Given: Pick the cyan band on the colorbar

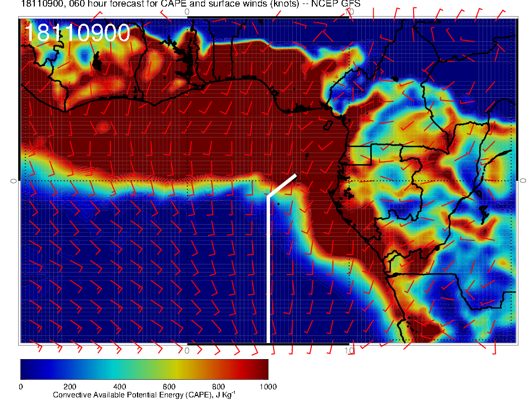Looking at the screenshot, I should click(x=121, y=369).
